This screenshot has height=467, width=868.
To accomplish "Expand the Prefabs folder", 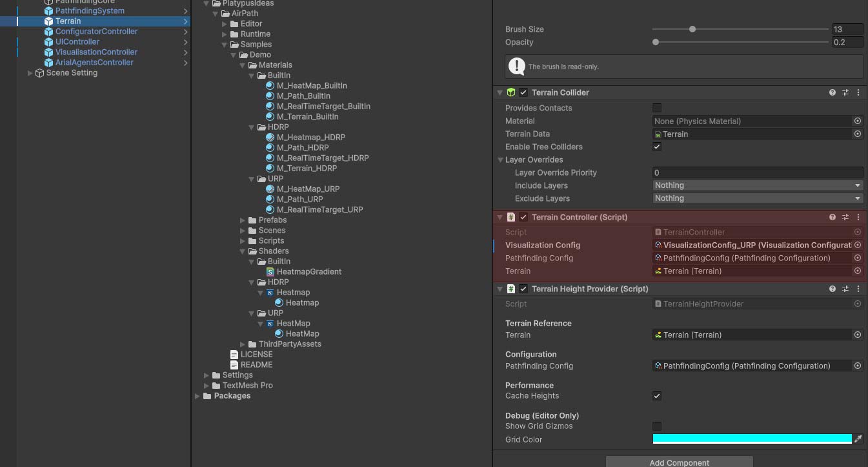I will coord(243,220).
